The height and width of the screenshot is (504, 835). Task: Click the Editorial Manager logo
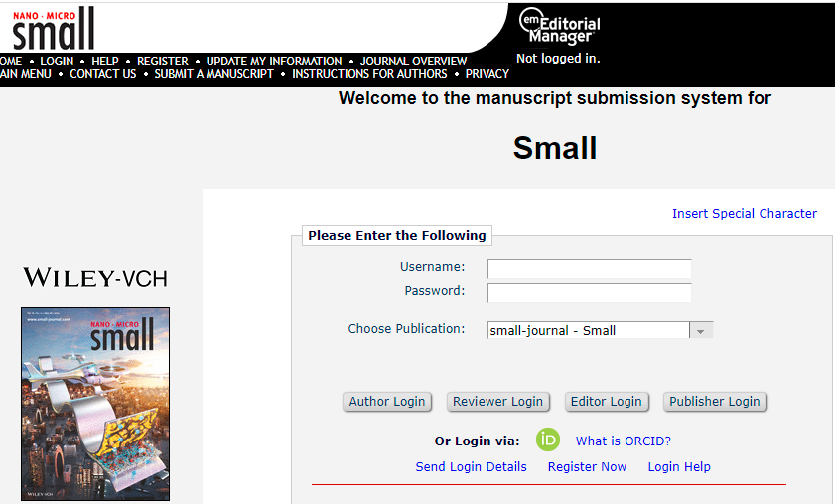coord(561,25)
